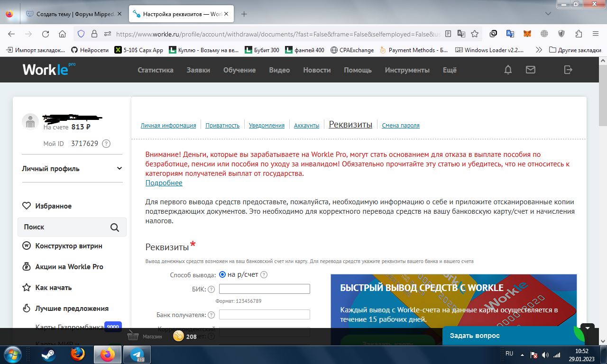Open Telegram from the taskbar
This screenshot has width=607, height=364.
click(x=137, y=355)
